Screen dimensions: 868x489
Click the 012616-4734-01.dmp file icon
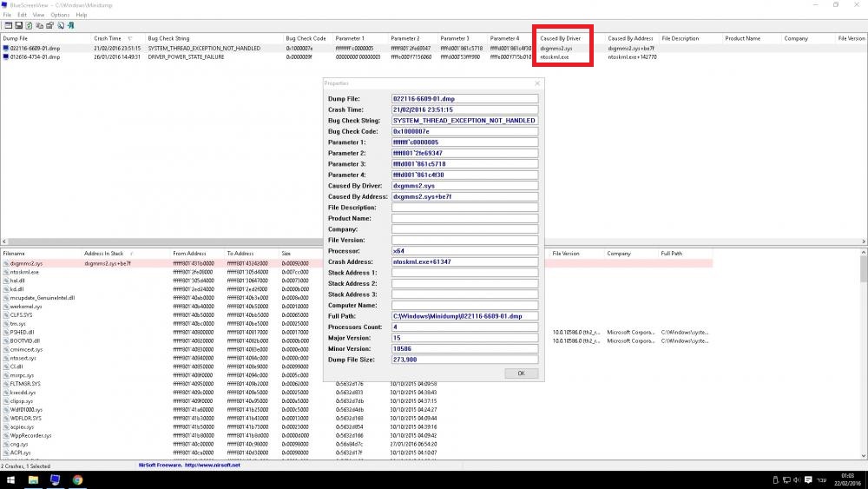(5, 56)
